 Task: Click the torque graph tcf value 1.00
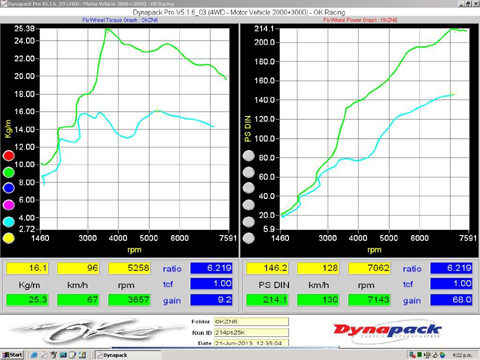[x=211, y=284]
